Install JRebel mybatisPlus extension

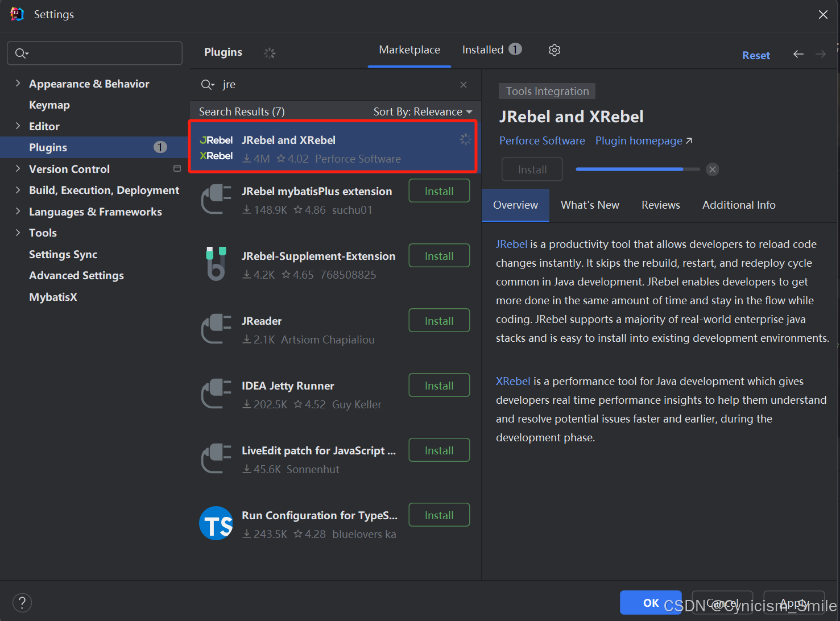click(439, 191)
